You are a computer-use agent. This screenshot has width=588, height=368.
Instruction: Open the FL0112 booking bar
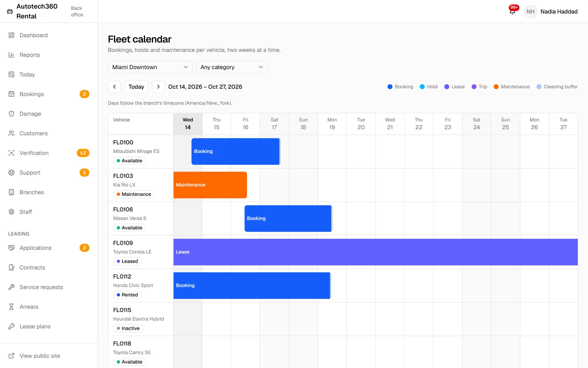[252, 286]
